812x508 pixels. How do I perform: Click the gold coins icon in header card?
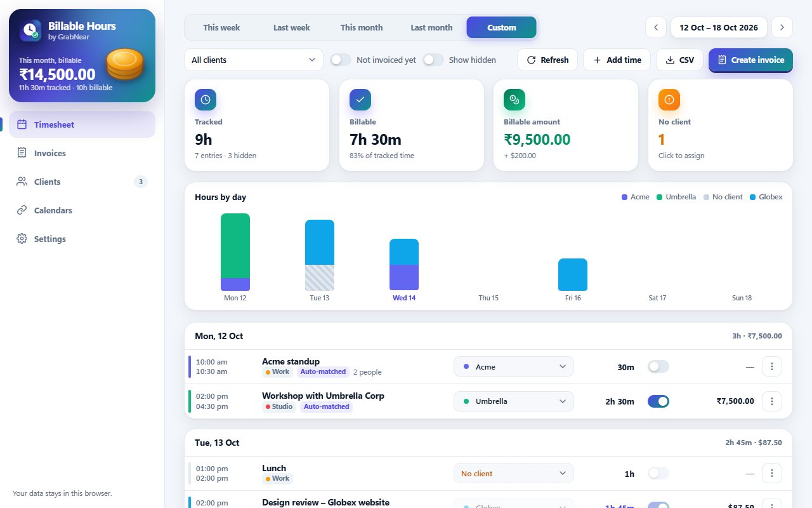(125, 64)
